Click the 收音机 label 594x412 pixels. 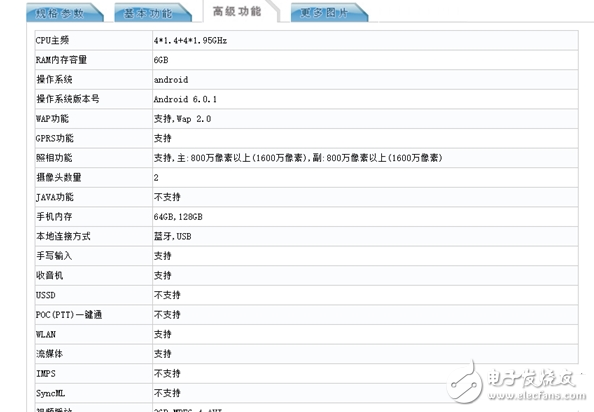(x=49, y=276)
